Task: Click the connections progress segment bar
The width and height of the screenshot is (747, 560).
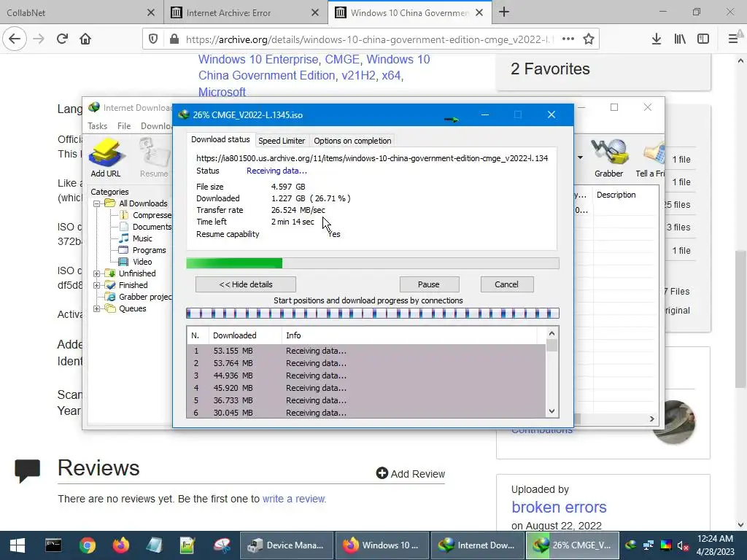Action: (x=373, y=313)
